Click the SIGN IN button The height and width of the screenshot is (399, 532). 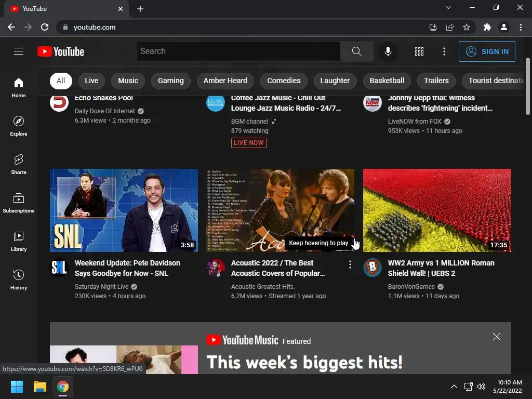[x=487, y=51]
